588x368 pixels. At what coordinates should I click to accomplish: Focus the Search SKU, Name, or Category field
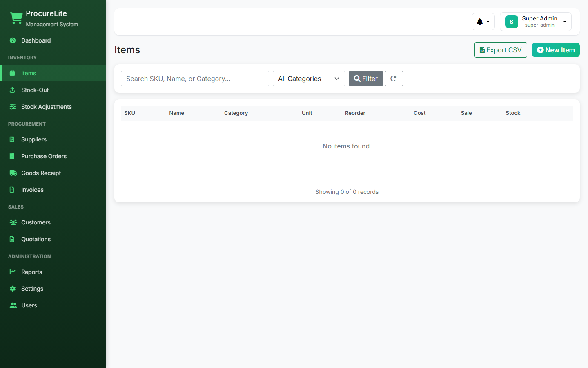point(195,79)
